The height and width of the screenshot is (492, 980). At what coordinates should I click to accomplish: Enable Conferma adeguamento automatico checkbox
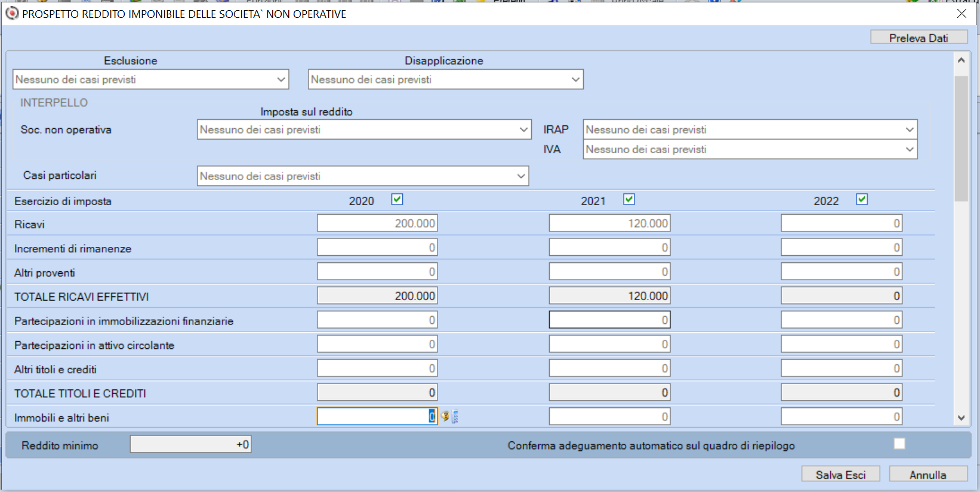899,444
